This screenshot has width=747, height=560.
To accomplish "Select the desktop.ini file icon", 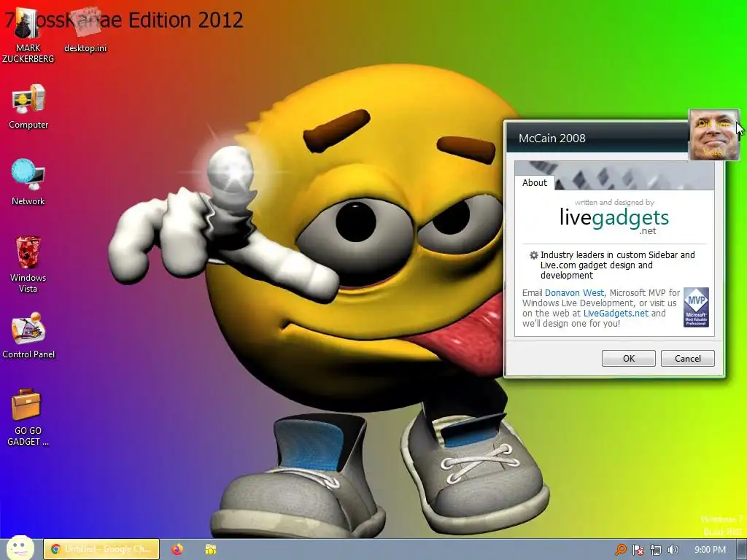I will click(x=86, y=30).
